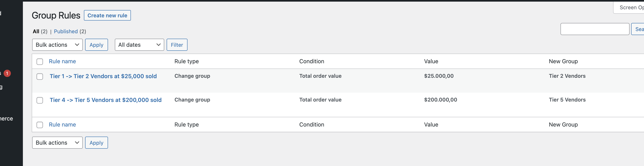The image size is (644, 166).
Task: Click the Create new rule button
Action: pyautogui.click(x=107, y=15)
